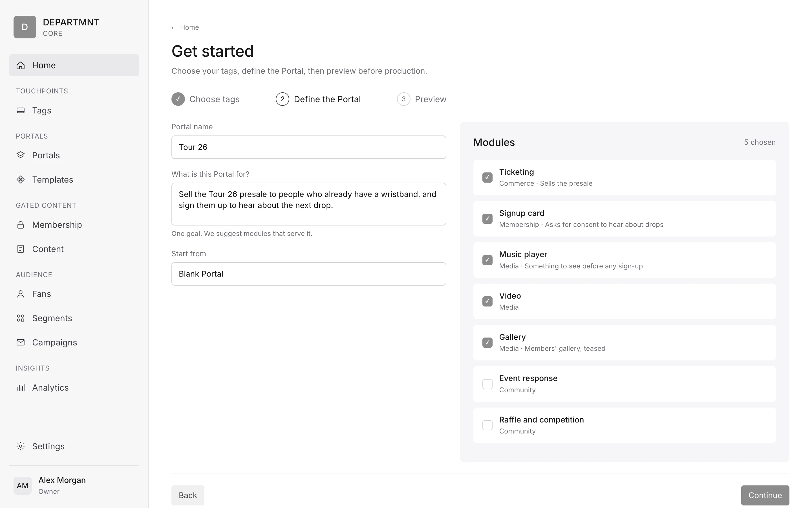
Task: Click the Portal name input field
Action: 309,147
